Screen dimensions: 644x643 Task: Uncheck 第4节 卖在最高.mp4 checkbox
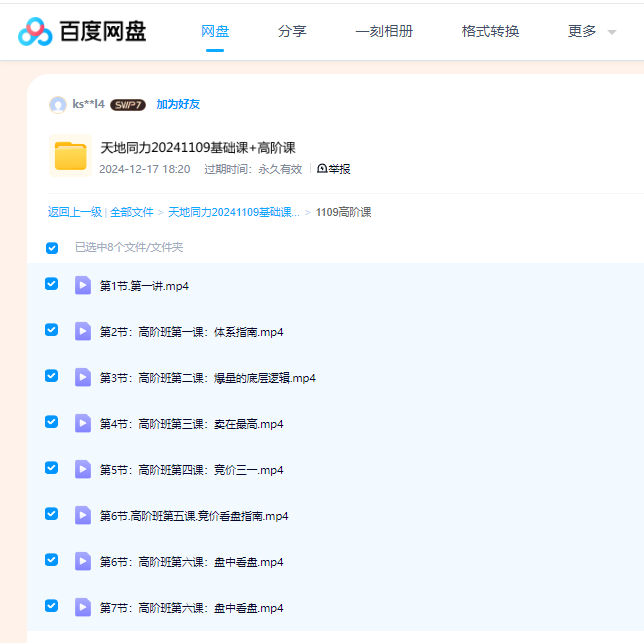click(51, 422)
